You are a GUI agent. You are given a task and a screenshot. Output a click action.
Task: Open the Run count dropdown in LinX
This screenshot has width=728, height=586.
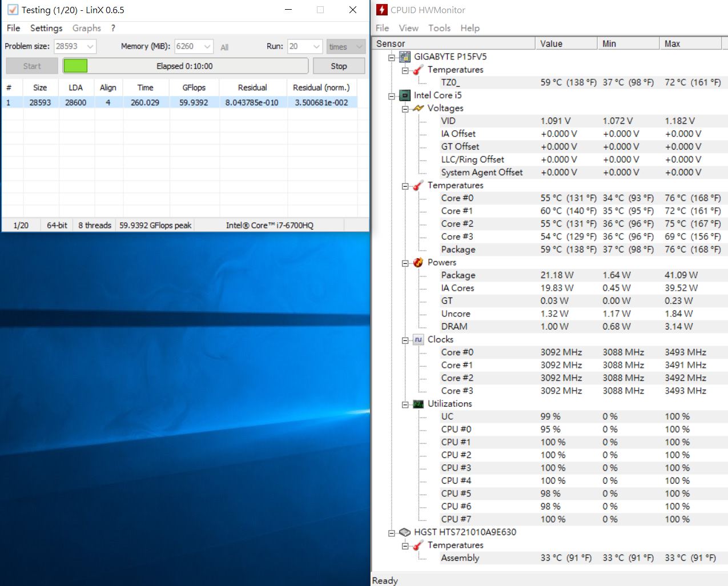(316, 46)
